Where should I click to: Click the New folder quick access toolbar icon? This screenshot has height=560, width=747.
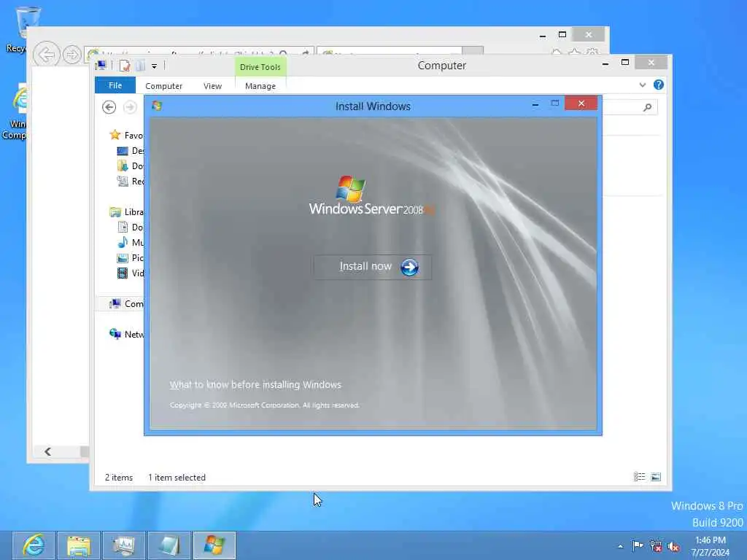coord(140,66)
